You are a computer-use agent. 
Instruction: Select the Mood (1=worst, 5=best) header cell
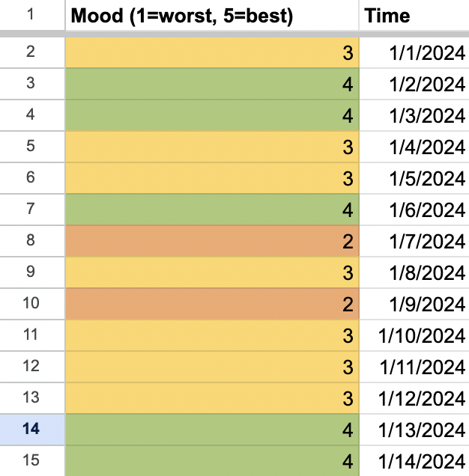tap(211, 16)
